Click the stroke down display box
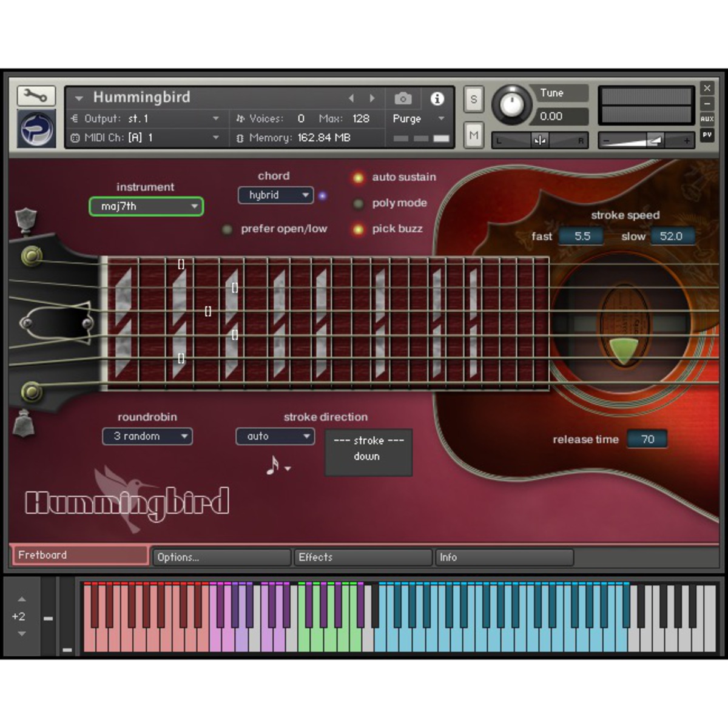The image size is (728, 728). (368, 453)
